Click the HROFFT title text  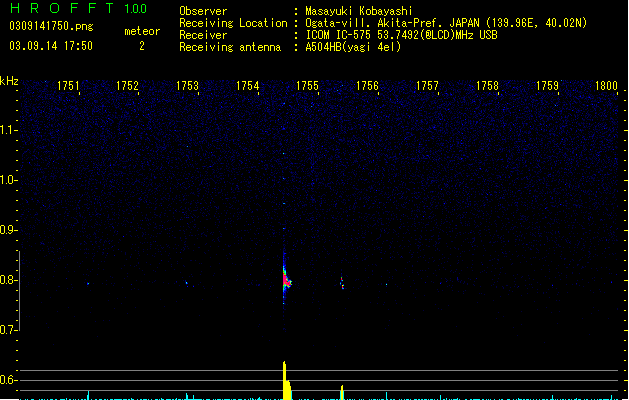coord(62,8)
